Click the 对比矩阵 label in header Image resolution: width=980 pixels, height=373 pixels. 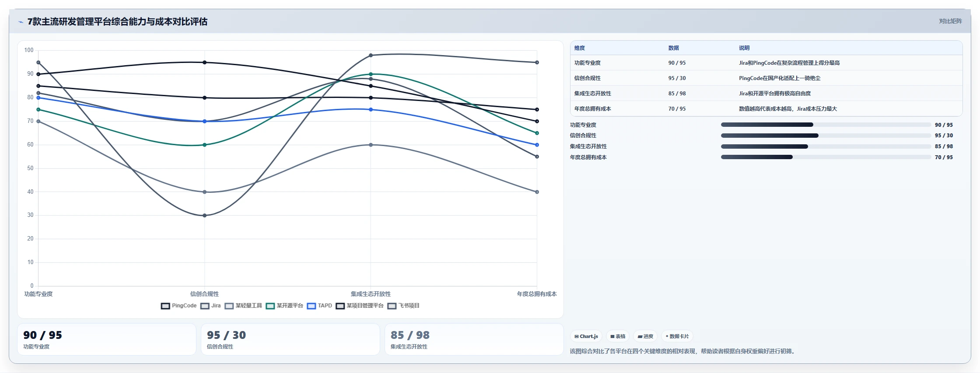click(950, 21)
